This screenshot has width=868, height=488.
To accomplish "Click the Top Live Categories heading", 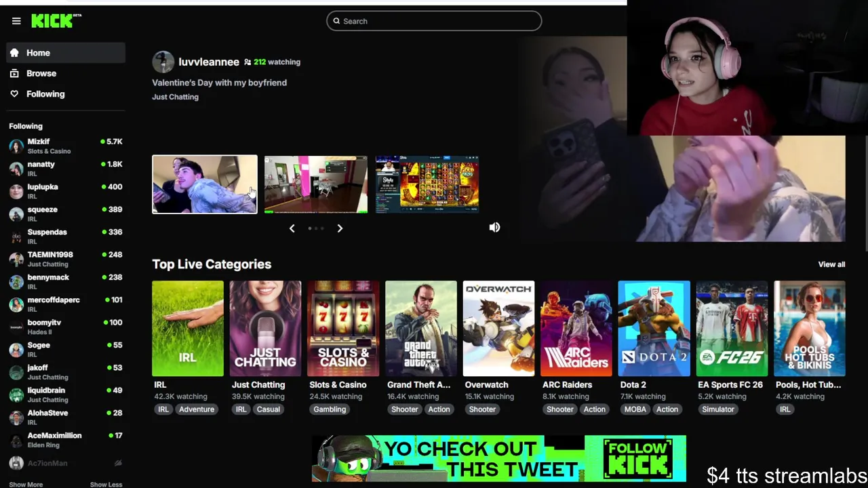I will click(x=212, y=264).
